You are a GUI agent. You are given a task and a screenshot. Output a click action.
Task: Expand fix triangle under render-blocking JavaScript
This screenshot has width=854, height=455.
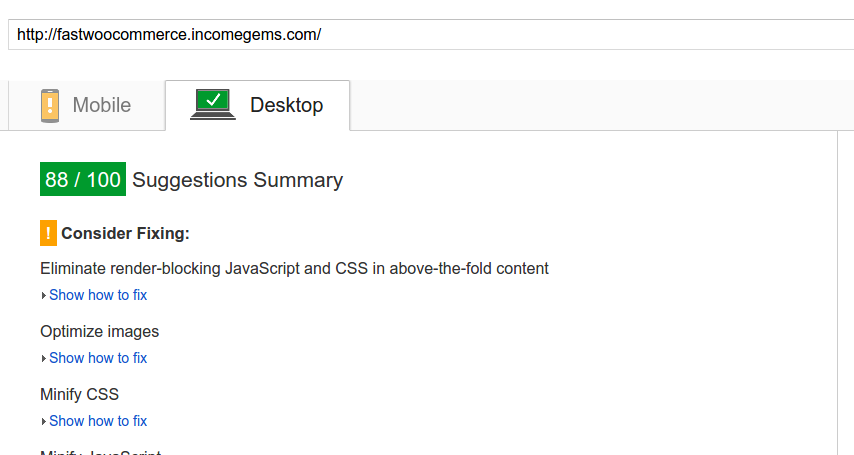pyautogui.click(x=44, y=296)
